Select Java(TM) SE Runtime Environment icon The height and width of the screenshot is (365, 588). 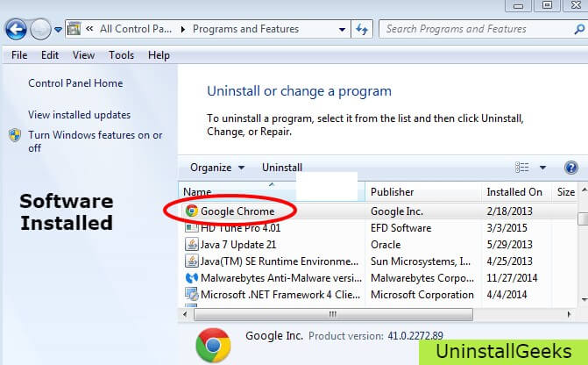click(192, 261)
